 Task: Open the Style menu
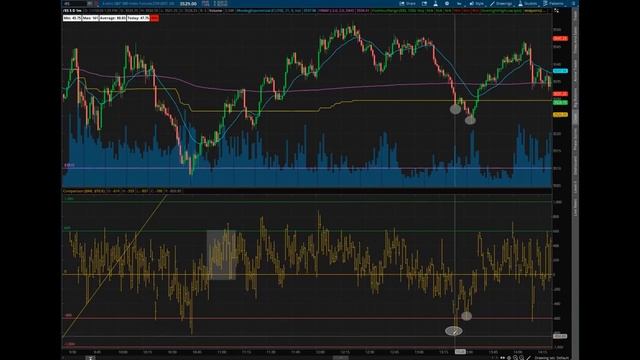pyautogui.click(x=477, y=3)
